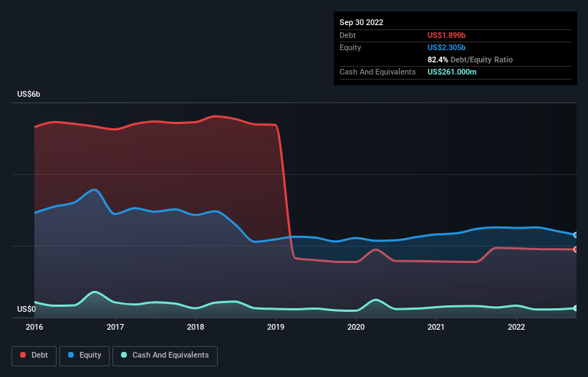Click the US$1.899b debt value
This screenshot has width=588, height=377.
(446, 35)
